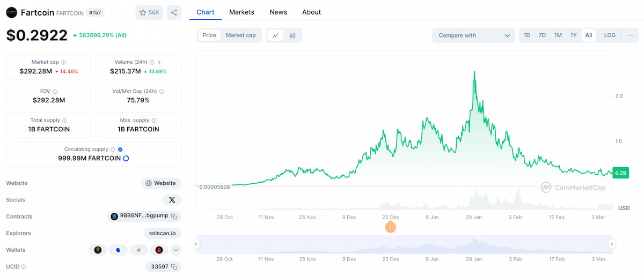Add Fartcoin to watchlist via star
Image resolution: width=644 pixels, height=276 pixels.
[149, 12]
